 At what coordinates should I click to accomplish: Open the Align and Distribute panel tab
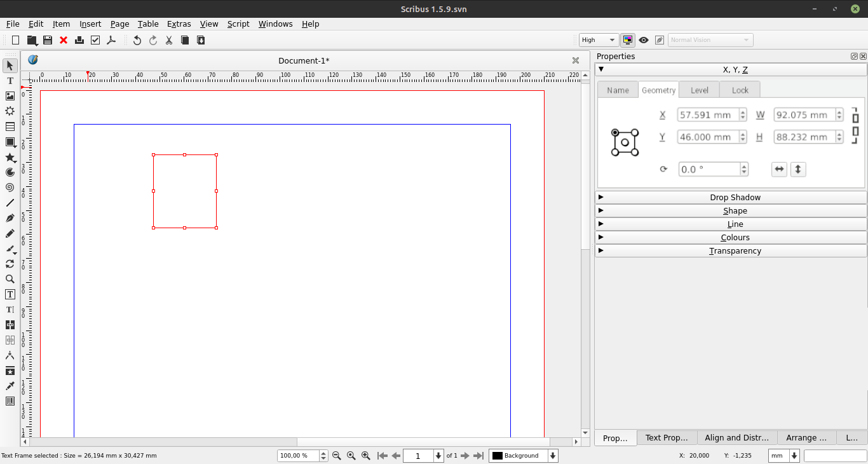pyautogui.click(x=736, y=437)
